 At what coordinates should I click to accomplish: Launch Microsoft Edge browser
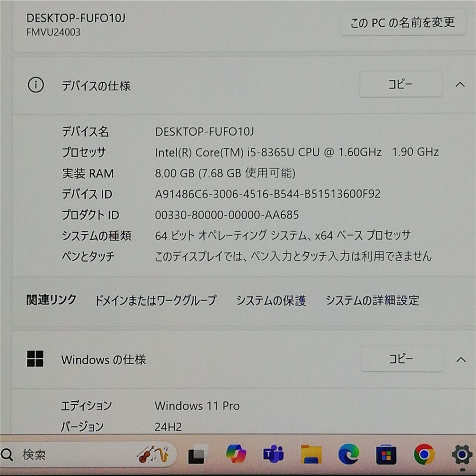click(349, 454)
